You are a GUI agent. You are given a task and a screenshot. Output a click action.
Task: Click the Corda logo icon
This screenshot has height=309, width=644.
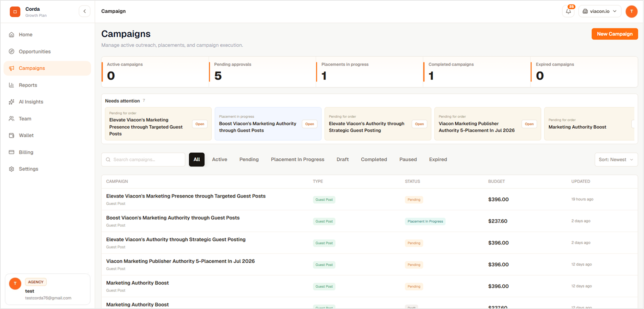(x=15, y=12)
